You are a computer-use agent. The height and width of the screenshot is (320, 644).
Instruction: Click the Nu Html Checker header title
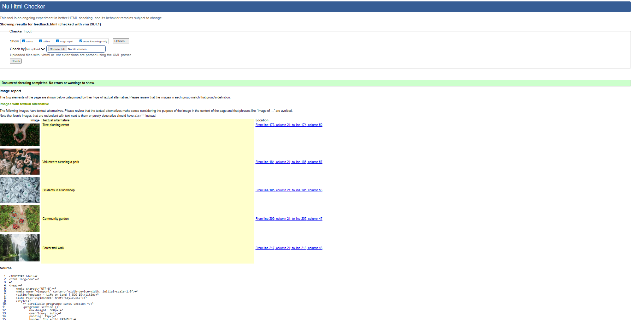coord(24,6)
